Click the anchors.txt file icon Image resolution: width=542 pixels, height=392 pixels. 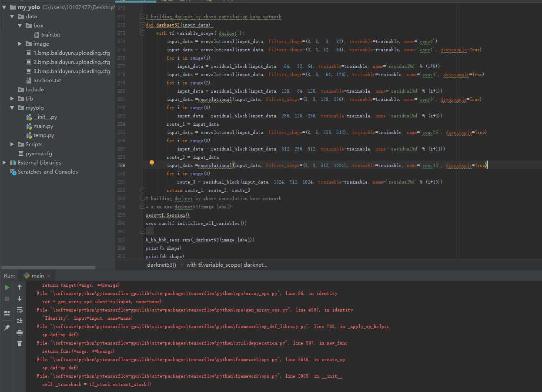click(29, 80)
